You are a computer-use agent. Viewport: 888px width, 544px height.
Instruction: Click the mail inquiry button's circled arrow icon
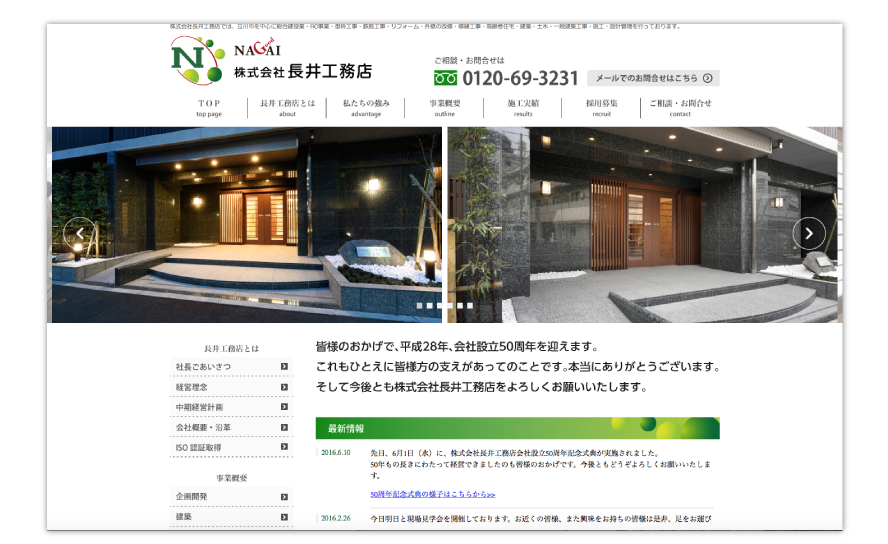coord(707,78)
